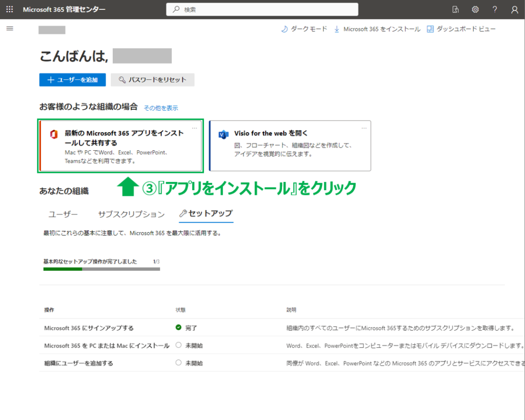Open more options on the Microsoft 365 apps card

point(194,128)
